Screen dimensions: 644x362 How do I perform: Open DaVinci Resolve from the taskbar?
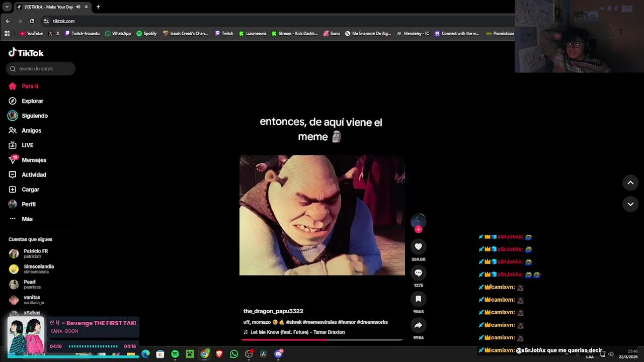coord(263,354)
